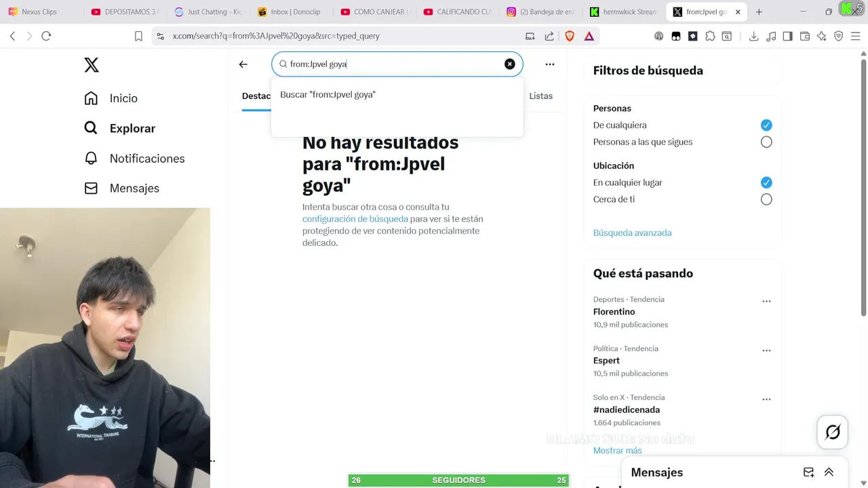This screenshot has width=868, height=488.
Task: Switch to the Listas tab
Action: coord(541,96)
